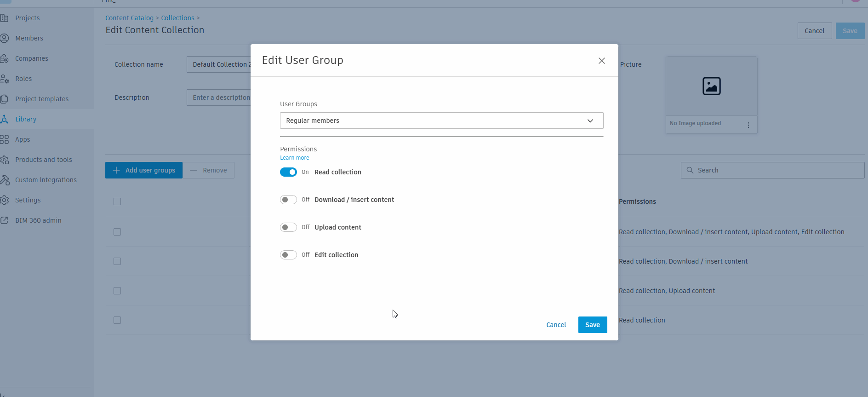Open the User Groups dropdown
Screen dimensions: 868x397
(441, 121)
